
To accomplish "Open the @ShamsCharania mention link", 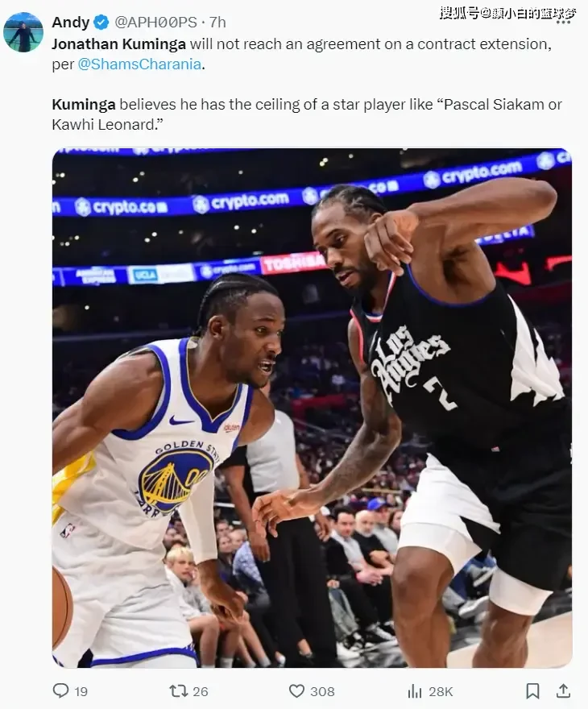I will [139, 64].
